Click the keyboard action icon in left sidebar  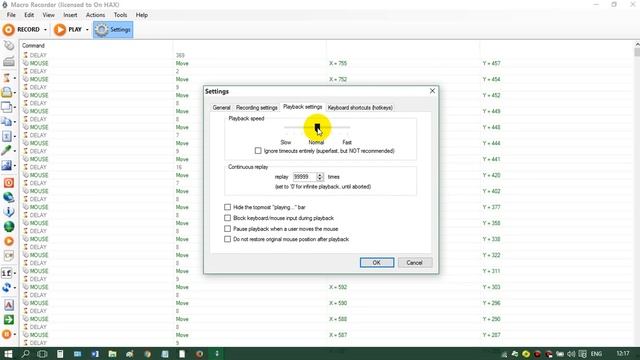coord(9,62)
